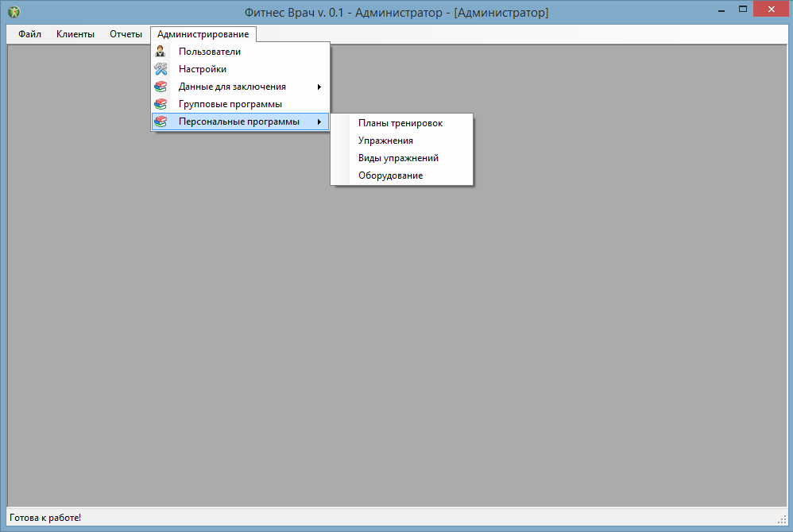The height and width of the screenshot is (532, 793).
Task: Click the Фитнес Врач app icon in title bar
Action: tap(14, 12)
